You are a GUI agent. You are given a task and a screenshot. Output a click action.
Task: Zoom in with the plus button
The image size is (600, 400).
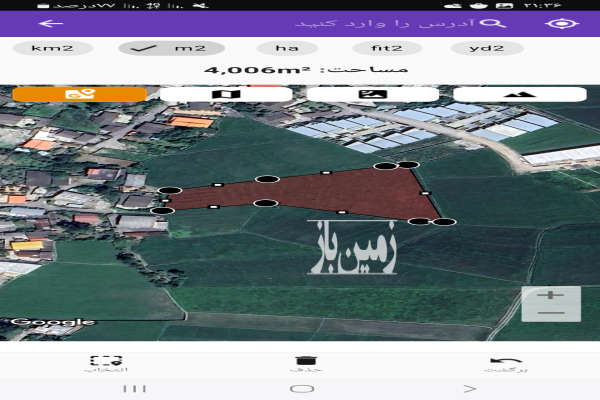tap(551, 296)
